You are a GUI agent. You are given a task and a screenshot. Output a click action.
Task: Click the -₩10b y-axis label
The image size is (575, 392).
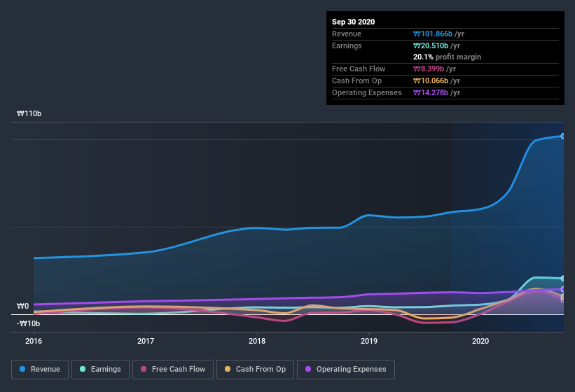click(28, 323)
